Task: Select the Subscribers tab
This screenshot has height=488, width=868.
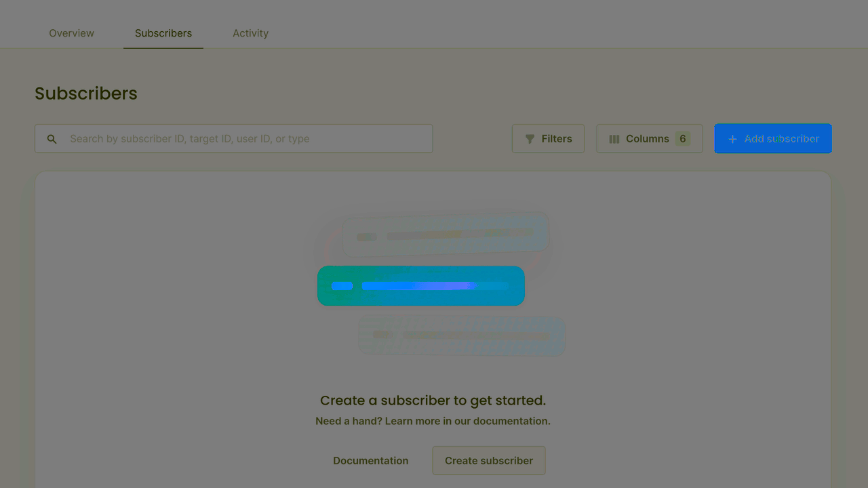Action: click(x=163, y=33)
